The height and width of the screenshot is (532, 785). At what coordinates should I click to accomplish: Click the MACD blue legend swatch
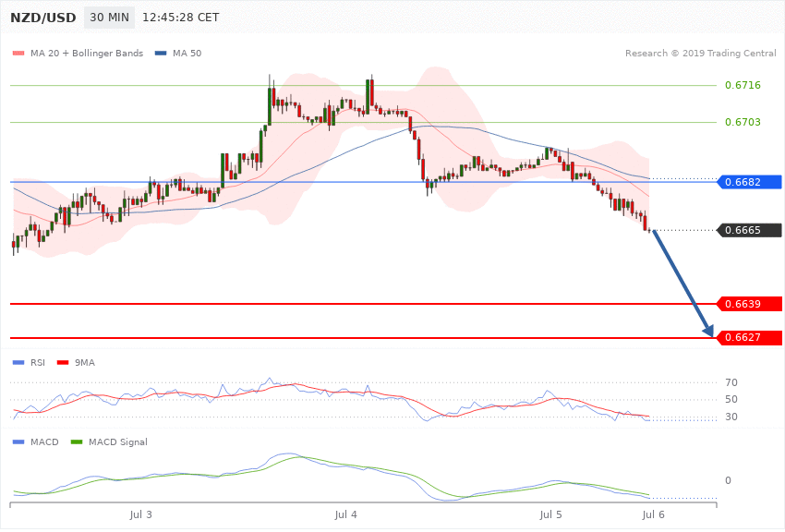pyautogui.click(x=18, y=441)
